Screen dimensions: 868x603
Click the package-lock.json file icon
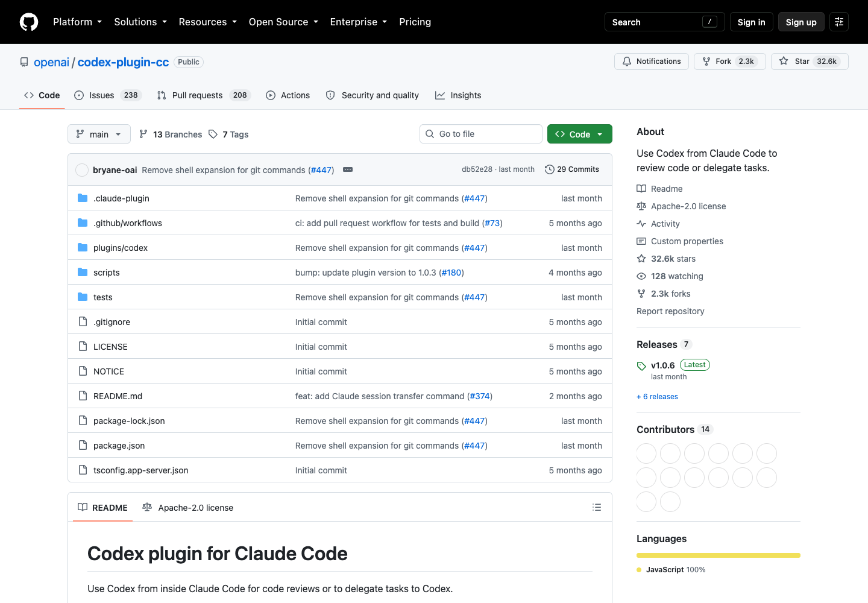click(83, 421)
